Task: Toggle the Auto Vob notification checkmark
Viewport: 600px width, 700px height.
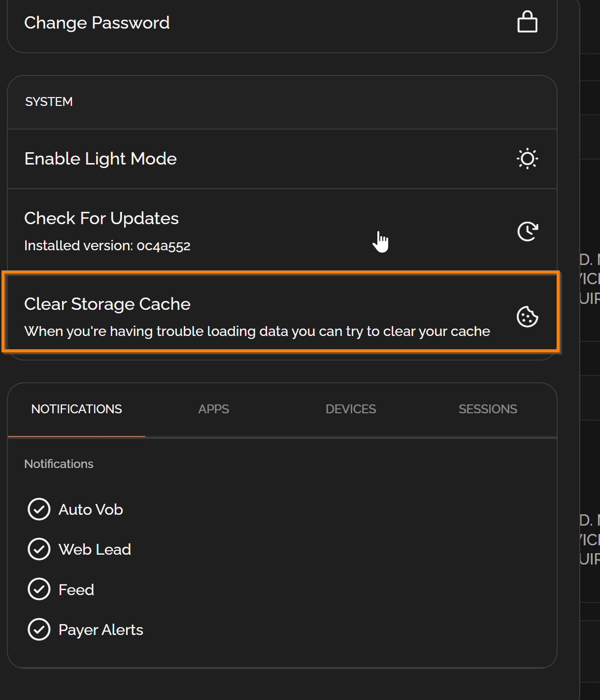Action: pyautogui.click(x=39, y=509)
